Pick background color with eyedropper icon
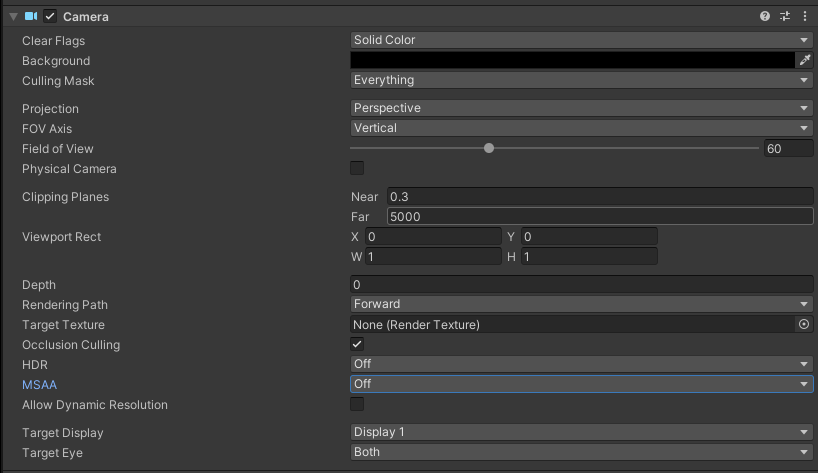The width and height of the screenshot is (818, 473). coord(805,60)
